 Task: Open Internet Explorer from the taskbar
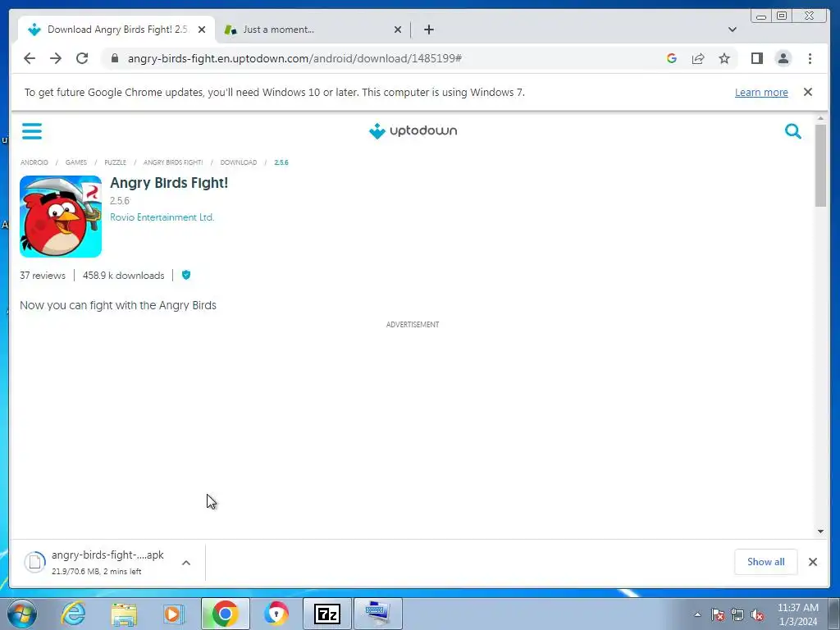[x=73, y=614]
